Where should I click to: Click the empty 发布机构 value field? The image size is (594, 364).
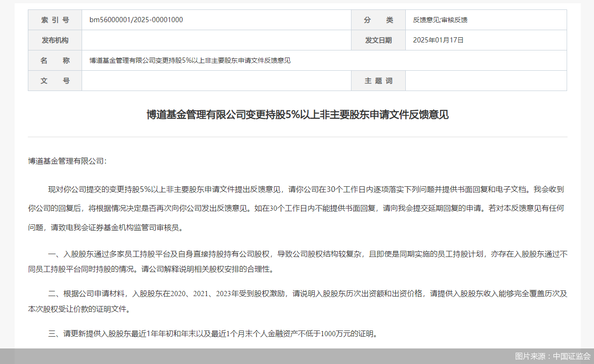point(216,40)
